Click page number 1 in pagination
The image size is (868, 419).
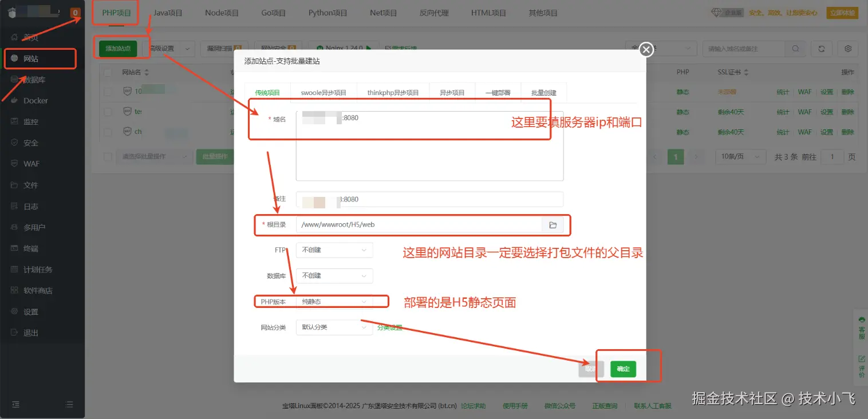(676, 156)
